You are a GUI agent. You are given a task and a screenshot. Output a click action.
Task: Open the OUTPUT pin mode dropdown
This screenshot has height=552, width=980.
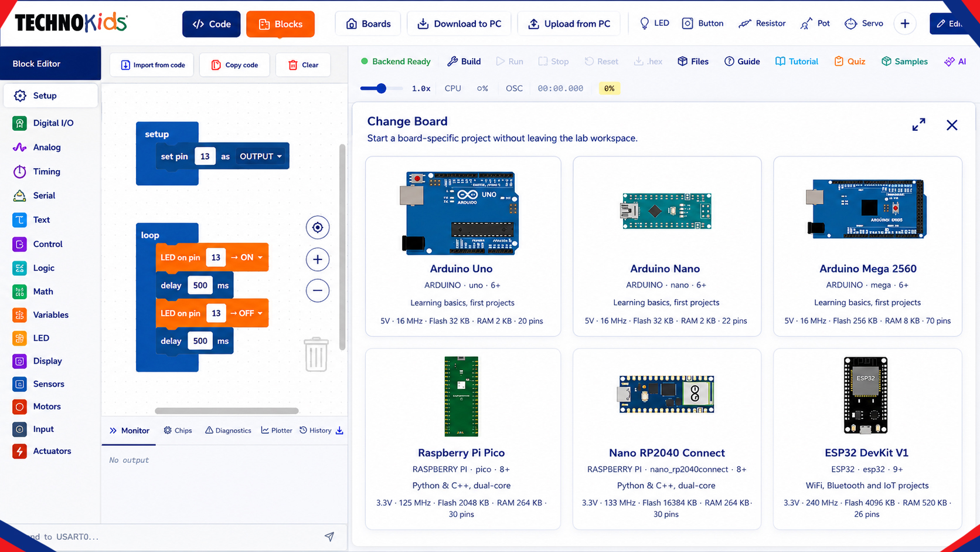tap(260, 157)
